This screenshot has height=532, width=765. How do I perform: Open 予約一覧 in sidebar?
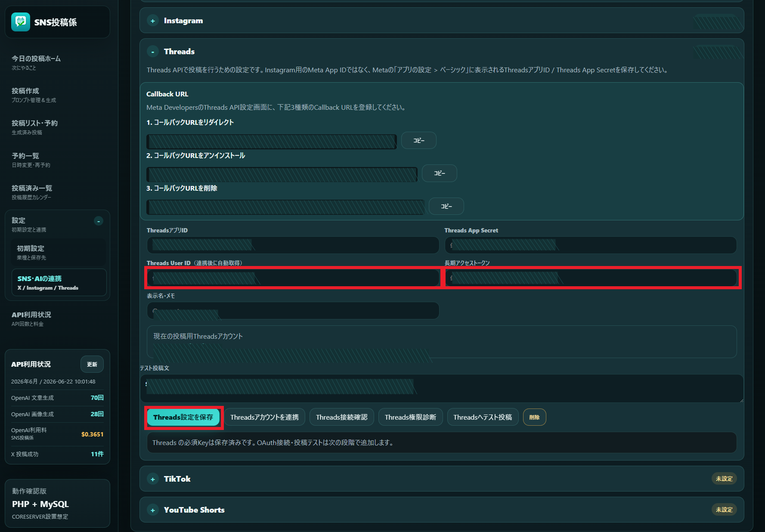(57, 160)
